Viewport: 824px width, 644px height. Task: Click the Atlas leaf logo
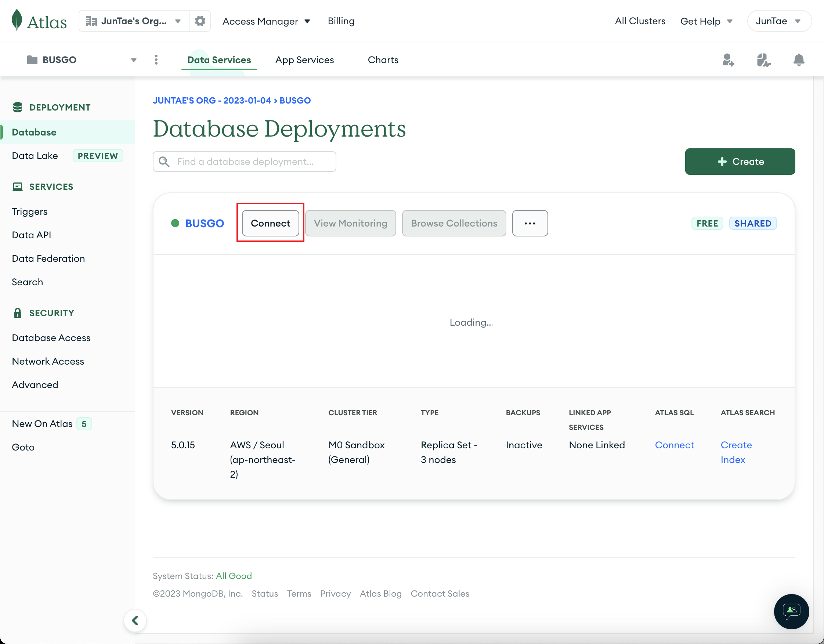coord(17,20)
